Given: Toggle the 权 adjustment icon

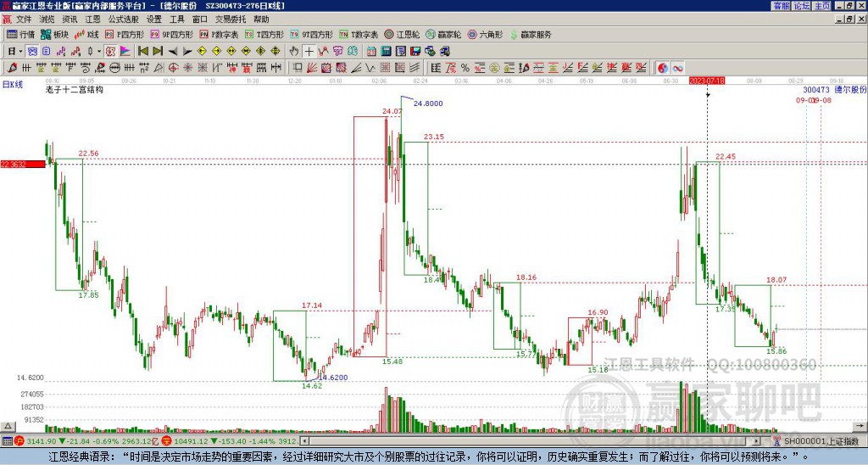Looking at the screenshot, I should click(110, 52).
